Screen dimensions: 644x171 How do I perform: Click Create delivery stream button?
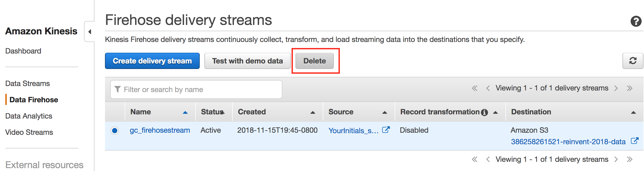pos(152,61)
